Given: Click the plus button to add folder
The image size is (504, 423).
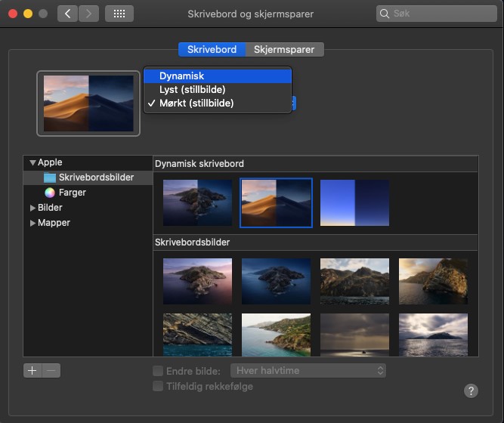Looking at the screenshot, I should 32,370.
